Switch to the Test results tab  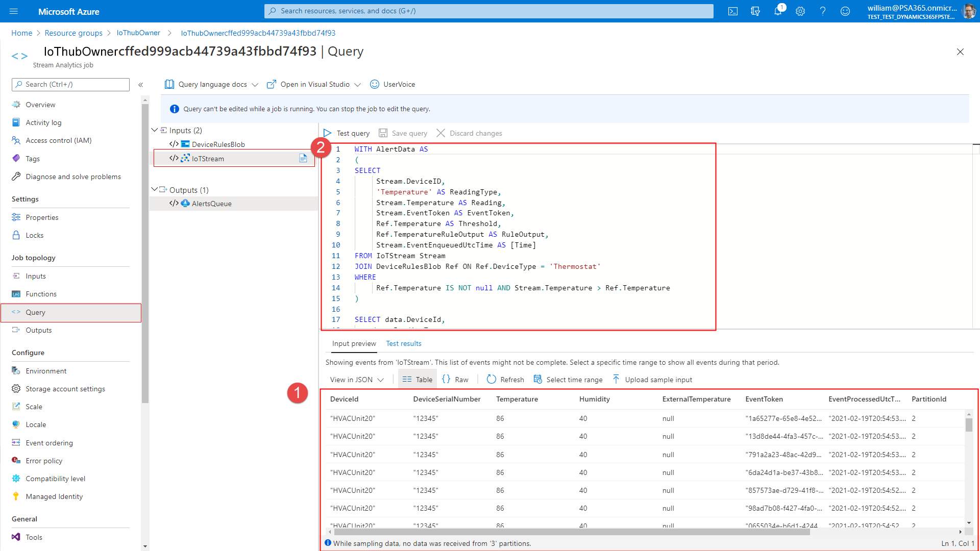[x=404, y=343]
